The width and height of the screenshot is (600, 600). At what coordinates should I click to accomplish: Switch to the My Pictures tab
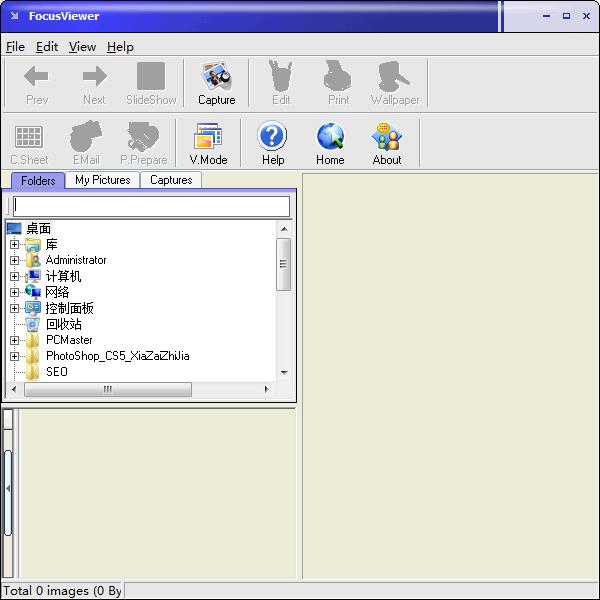[103, 180]
